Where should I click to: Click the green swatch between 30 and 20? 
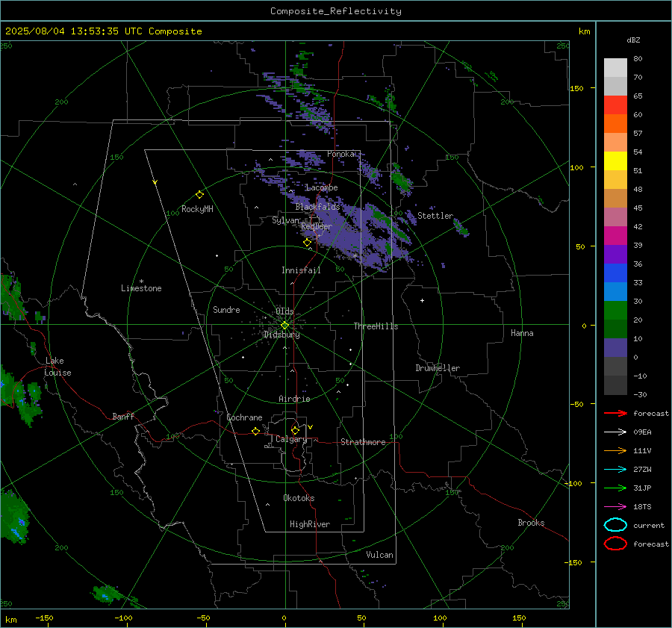[615, 310]
